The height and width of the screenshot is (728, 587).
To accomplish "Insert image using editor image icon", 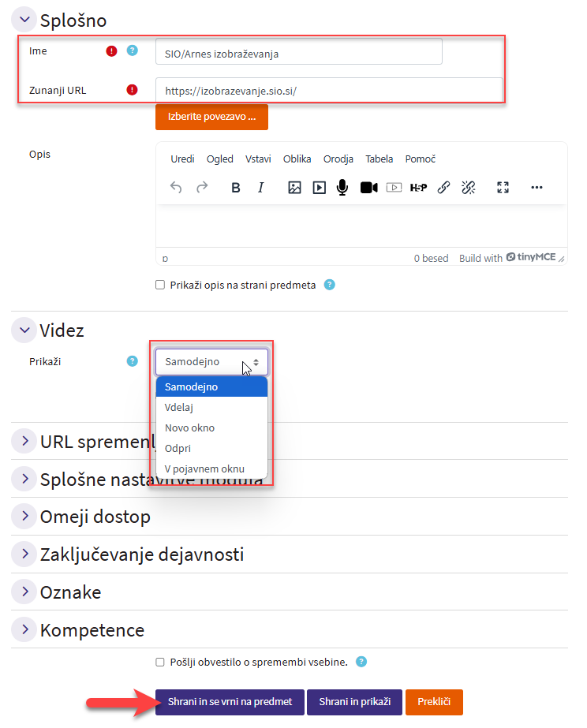I will [x=294, y=188].
